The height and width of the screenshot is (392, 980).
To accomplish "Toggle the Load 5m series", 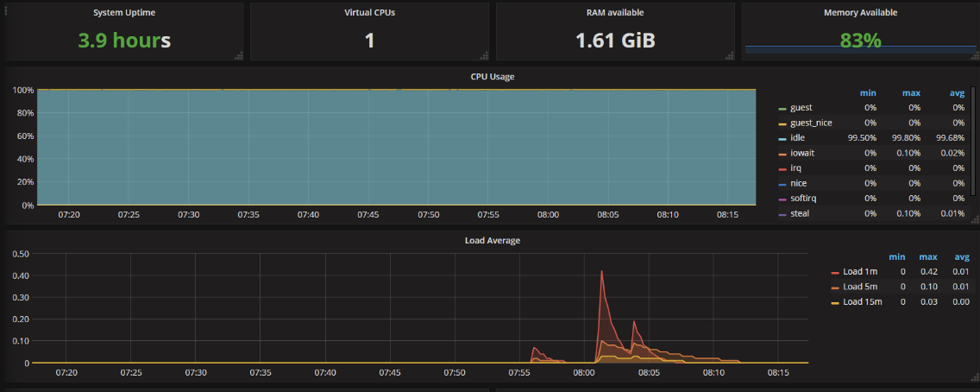I will (860, 287).
